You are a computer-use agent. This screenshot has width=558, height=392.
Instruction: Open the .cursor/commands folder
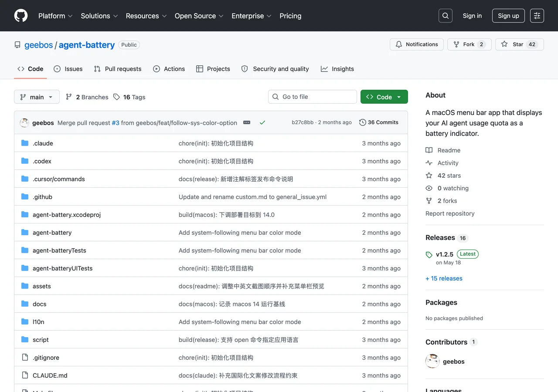pyautogui.click(x=59, y=179)
